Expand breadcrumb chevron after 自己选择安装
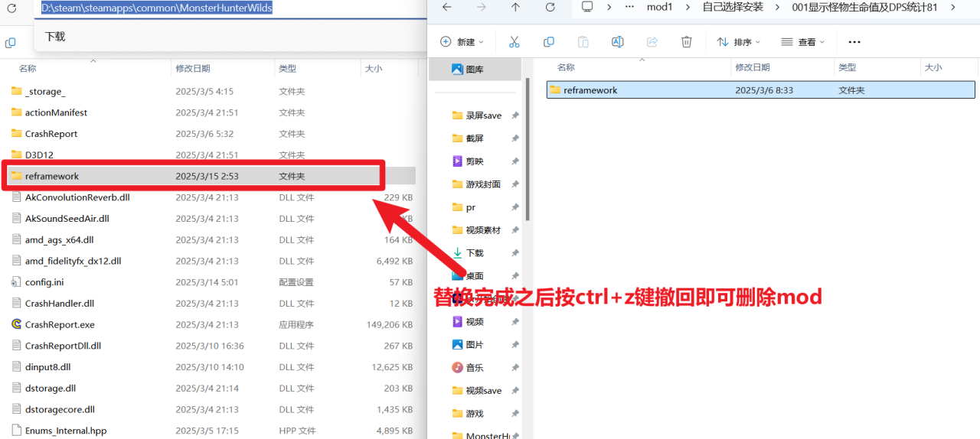 (x=778, y=7)
